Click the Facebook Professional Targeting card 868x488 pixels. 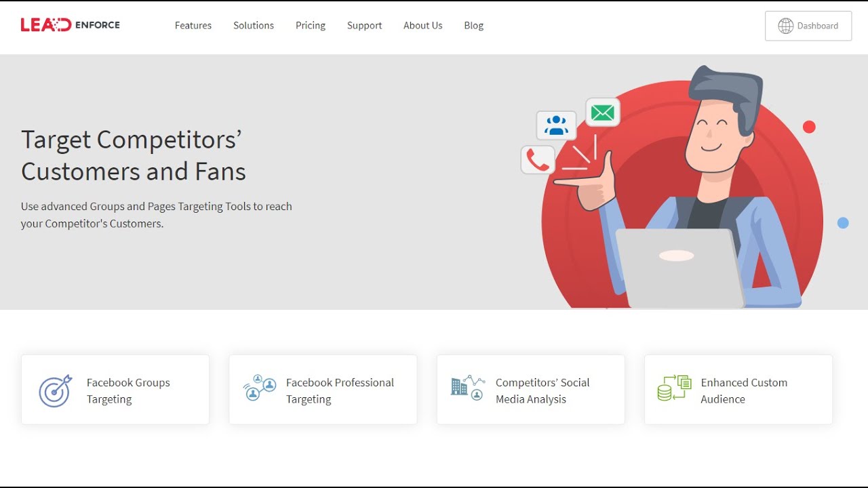tap(323, 389)
